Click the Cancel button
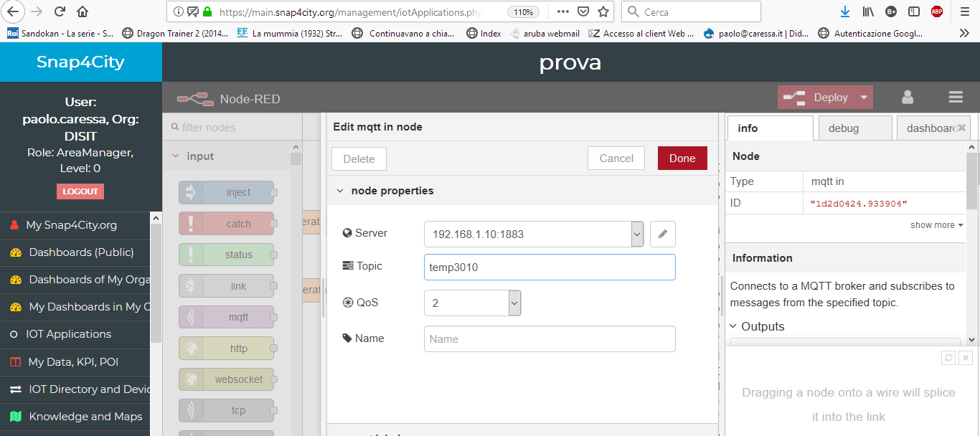 click(x=616, y=158)
